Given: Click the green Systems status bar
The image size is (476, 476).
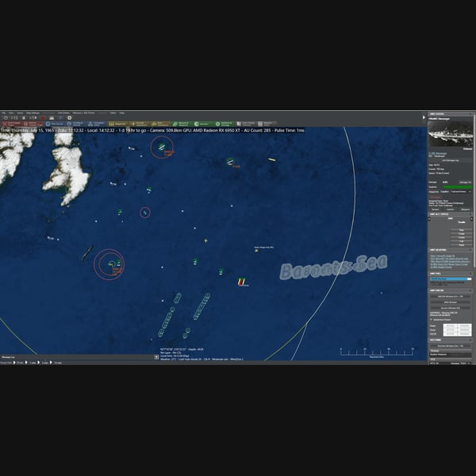Looking at the screenshot, I should (458, 187).
